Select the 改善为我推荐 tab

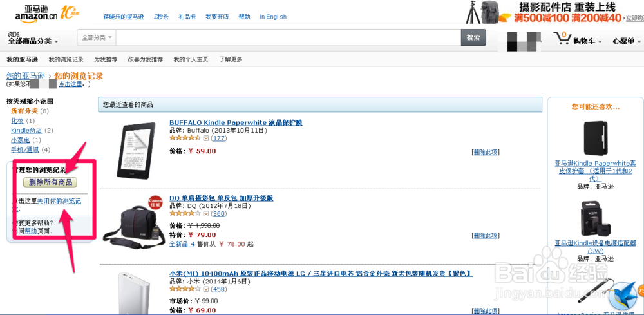tap(145, 59)
